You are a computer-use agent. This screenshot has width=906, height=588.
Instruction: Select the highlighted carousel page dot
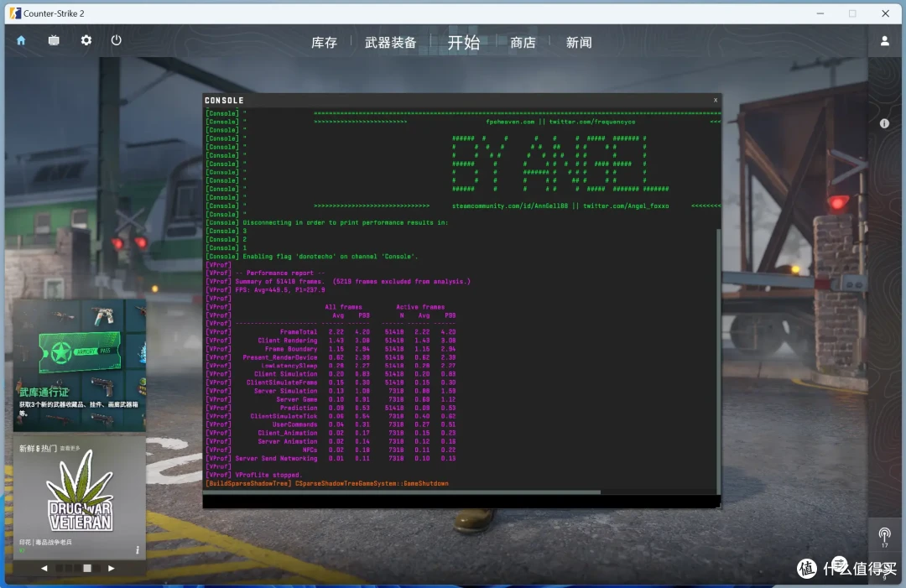87,569
